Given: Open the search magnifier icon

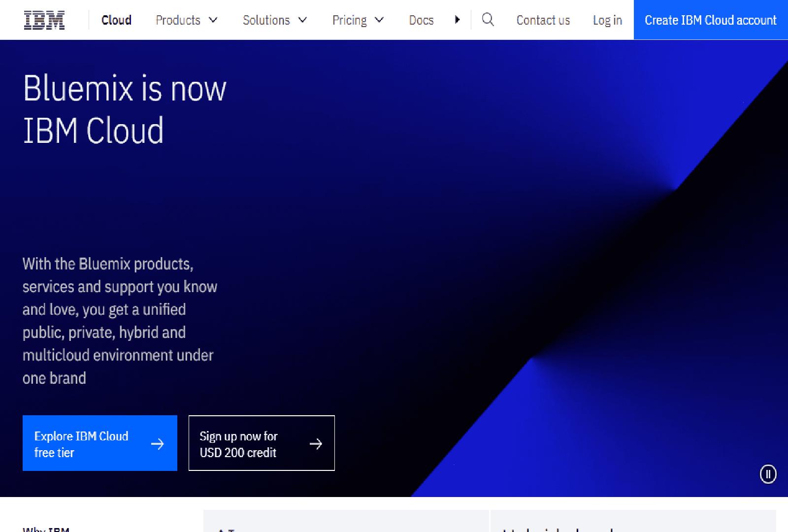Looking at the screenshot, I should click(488, 20).
